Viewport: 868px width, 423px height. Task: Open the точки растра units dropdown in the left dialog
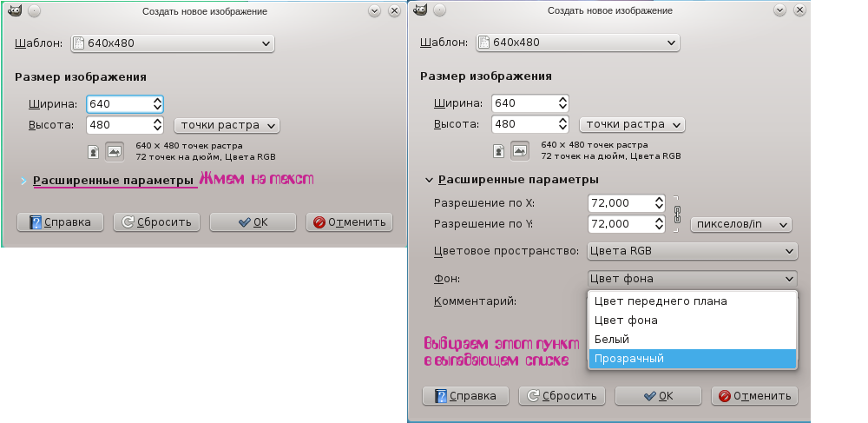227,126
